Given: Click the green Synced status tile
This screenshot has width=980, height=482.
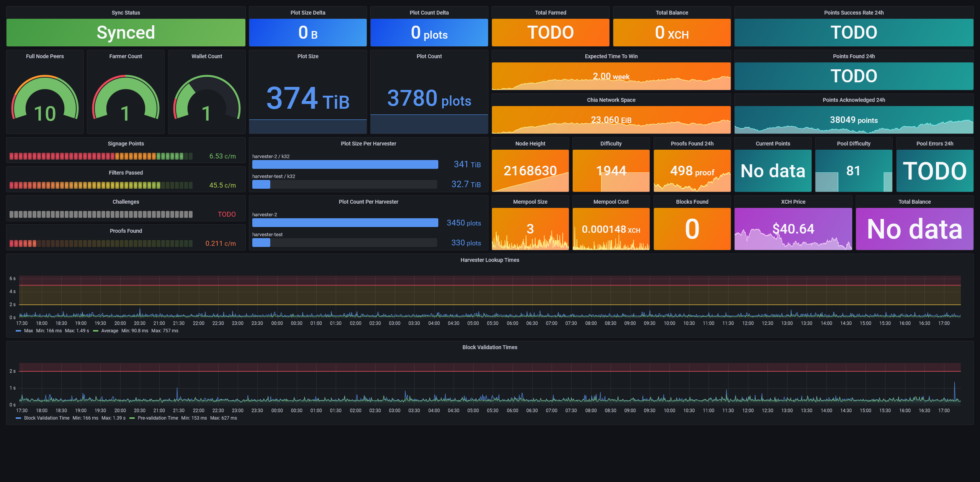Looking at the screenshot, I should [x=126, y=33].
